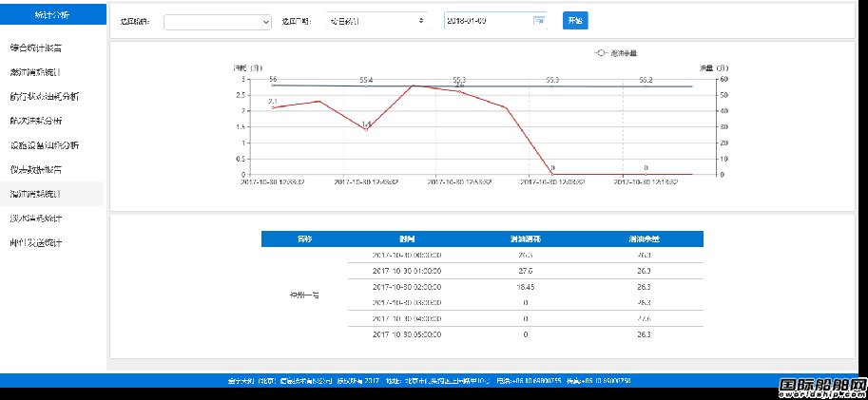Select highlighted 滑油消耗统计 sidebar item
The image size is (868, 400).
pyautogui.click(x=36, y=194)
